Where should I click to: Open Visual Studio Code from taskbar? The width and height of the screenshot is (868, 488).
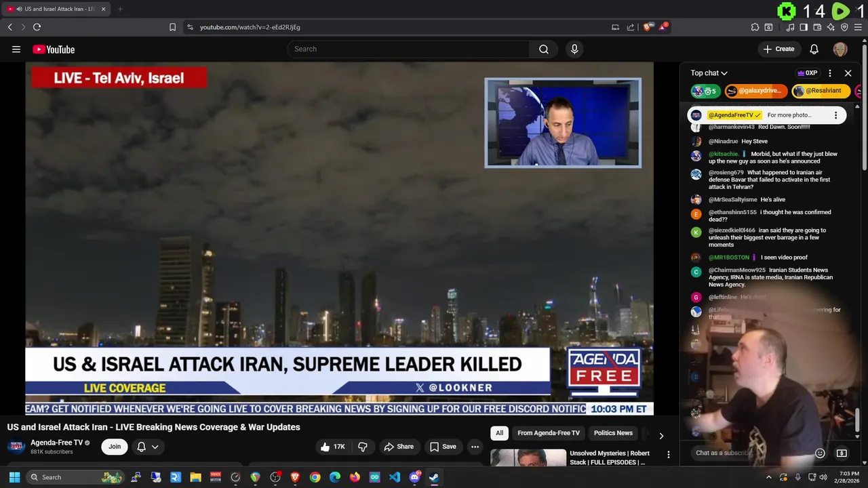point(395,477)
